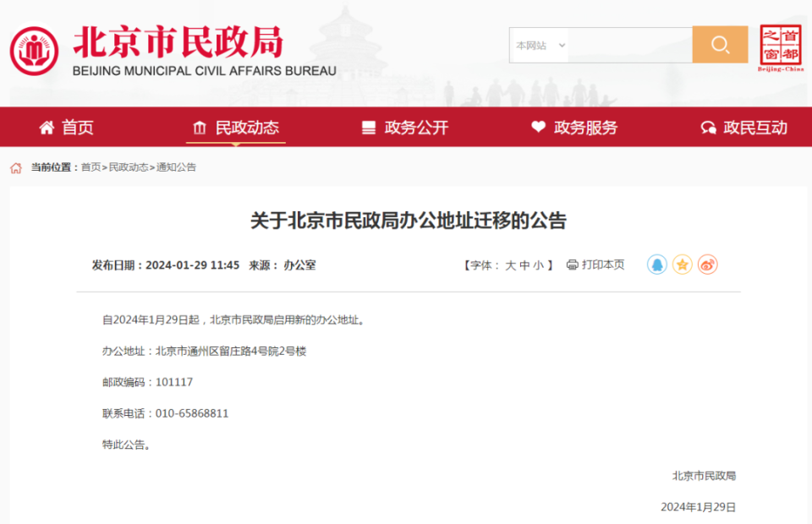Viewport: 812px width, 524px height.
Task: Click the favorites star icon
Action: click(682, 265)
